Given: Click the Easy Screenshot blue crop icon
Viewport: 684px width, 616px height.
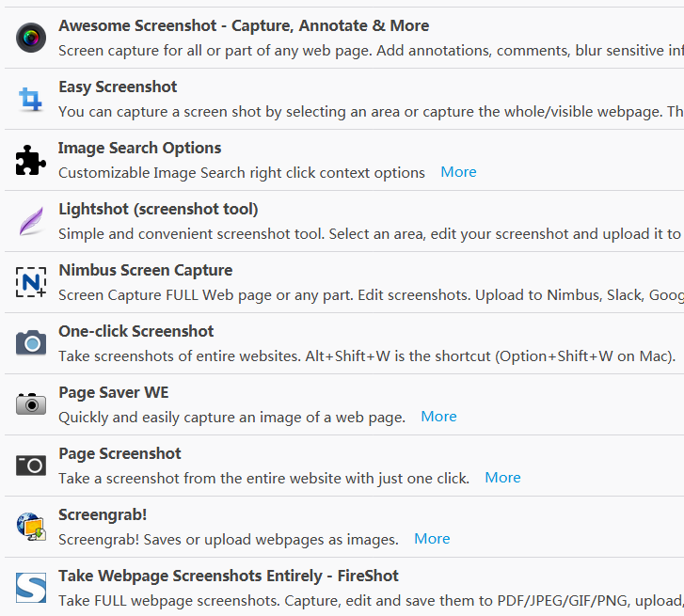Looking at the screenshot, I should pyautogui.click(x=30, y=100).
